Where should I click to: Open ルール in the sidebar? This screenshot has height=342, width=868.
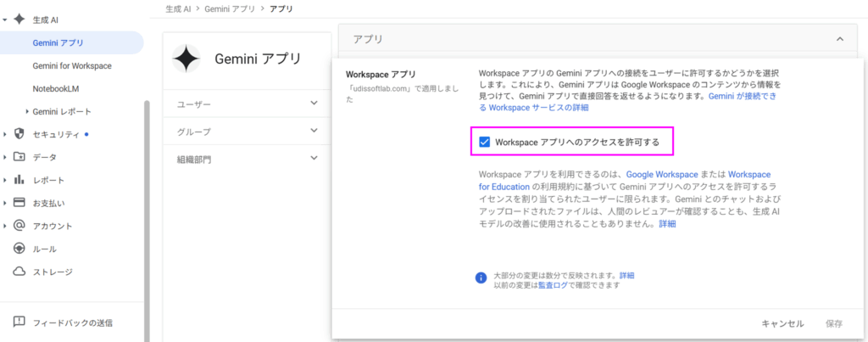tap(44, 249)
